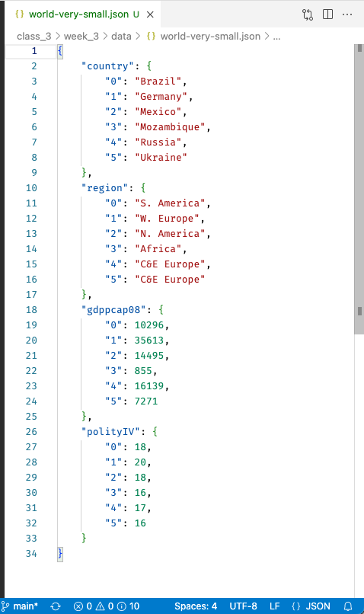Click the "country" key
The width and height of the screenshot is (364, 614).
tap(107, 66)
